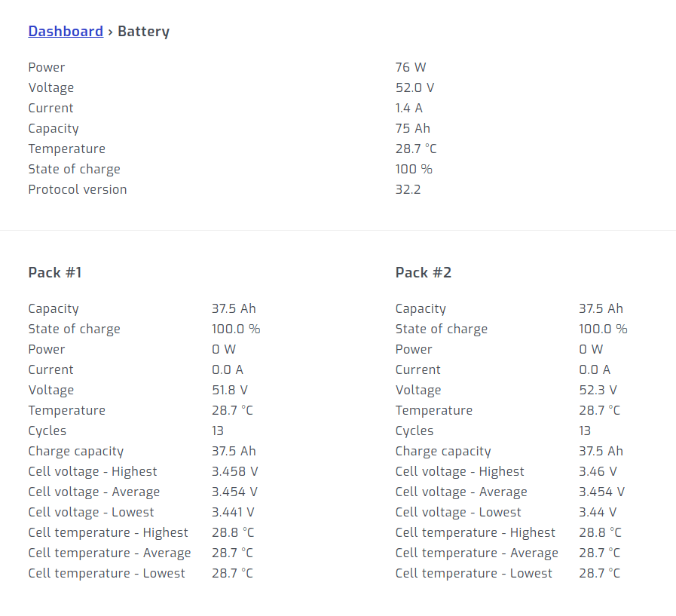Click the Pack #1 heading
The image size is (676, 616).
pyautogui.click(x=55, y=272)
